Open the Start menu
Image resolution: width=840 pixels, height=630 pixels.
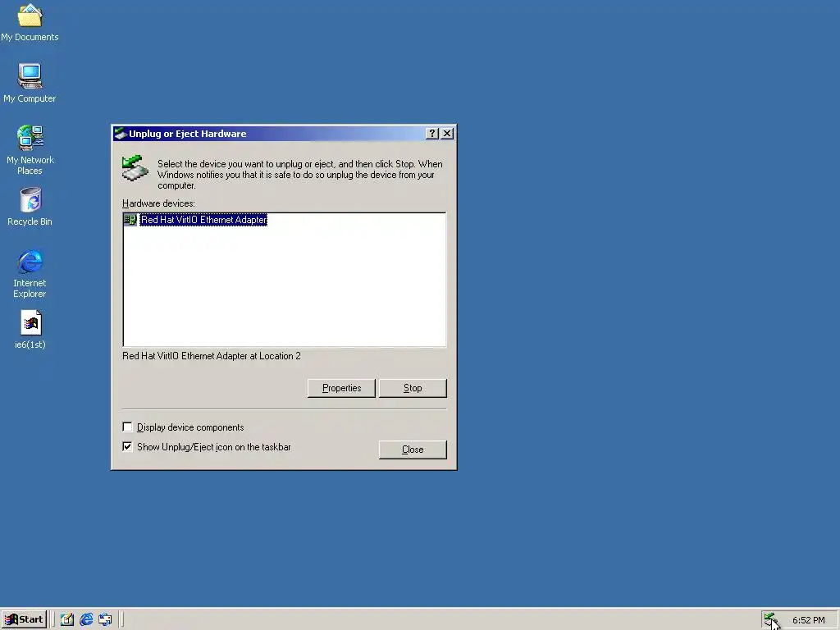click(x=24, y=620)
